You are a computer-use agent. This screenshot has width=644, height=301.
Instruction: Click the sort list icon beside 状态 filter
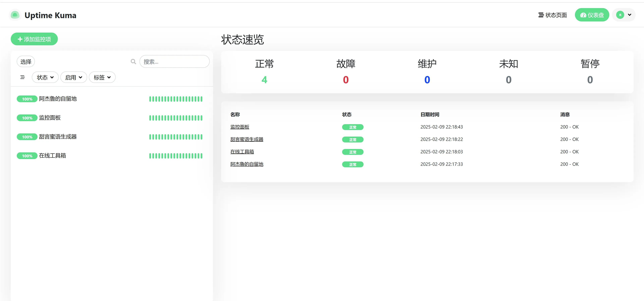22,77
